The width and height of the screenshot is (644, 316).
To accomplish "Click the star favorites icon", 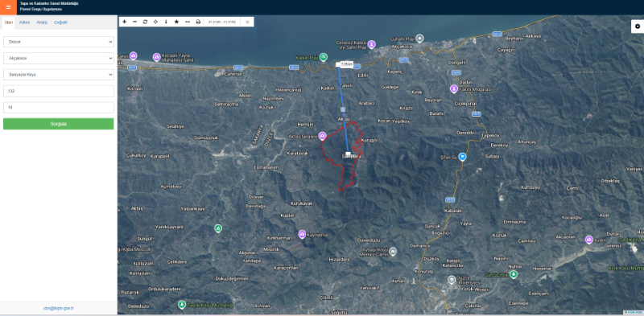I will click(176, 22).
